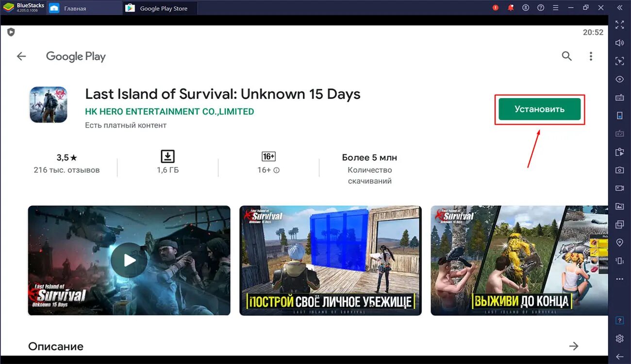
Task: Open BlueStacks settings gear
Action: pyautogui.click(x=619, y=339)
